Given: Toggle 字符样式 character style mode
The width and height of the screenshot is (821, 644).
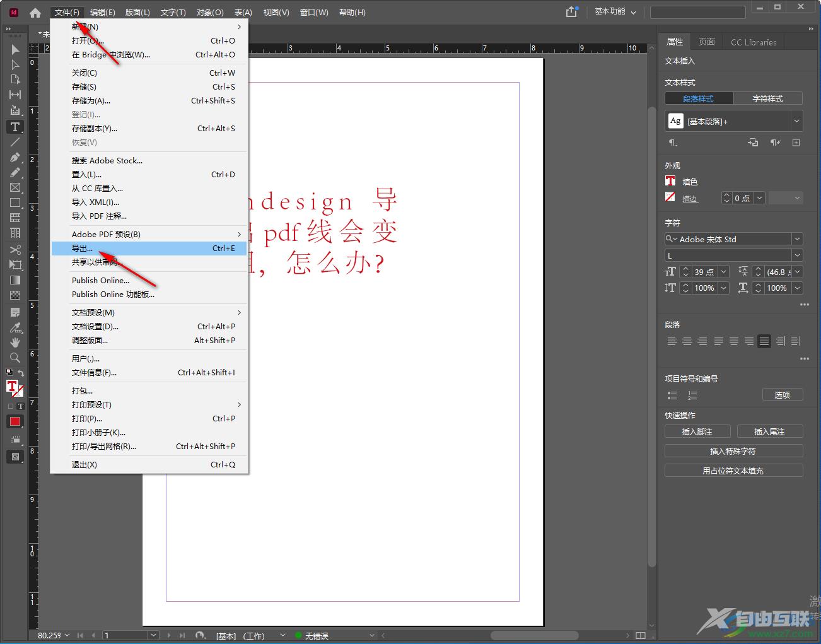Looking at the screenshot, I should click(x=767, y=98).
